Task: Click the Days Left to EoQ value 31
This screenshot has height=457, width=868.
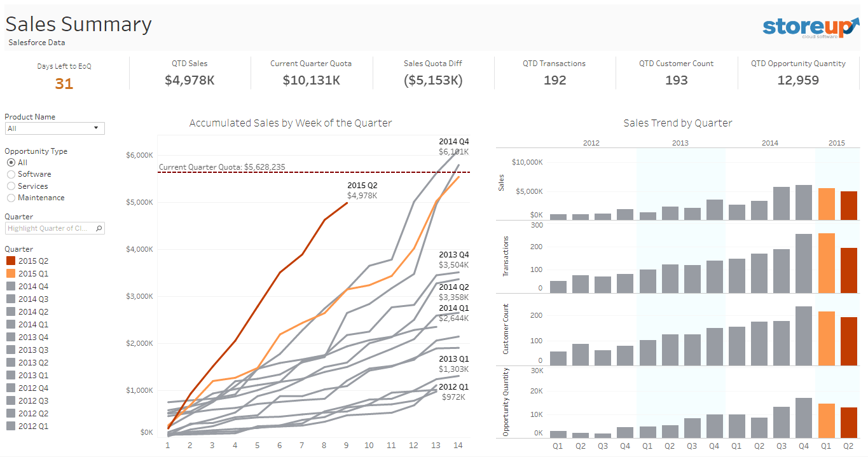Action: pyautogui.click(x=64, y=83)
